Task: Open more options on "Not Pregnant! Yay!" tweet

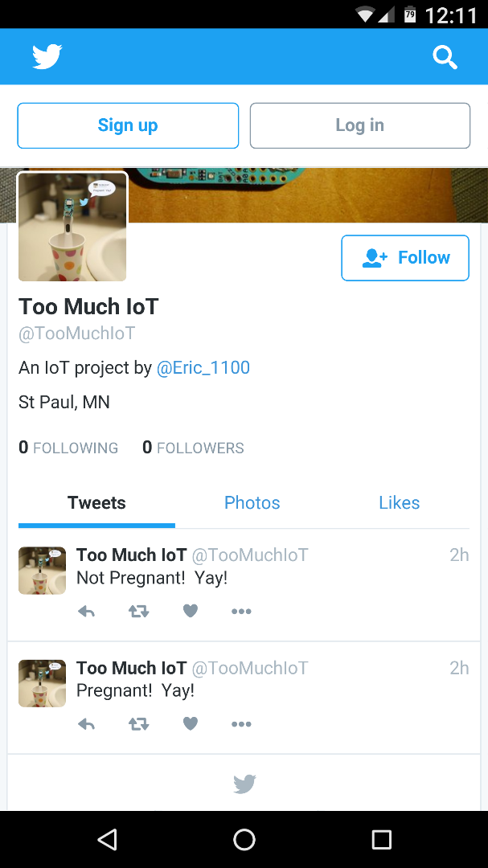Action: click(241, 611)
